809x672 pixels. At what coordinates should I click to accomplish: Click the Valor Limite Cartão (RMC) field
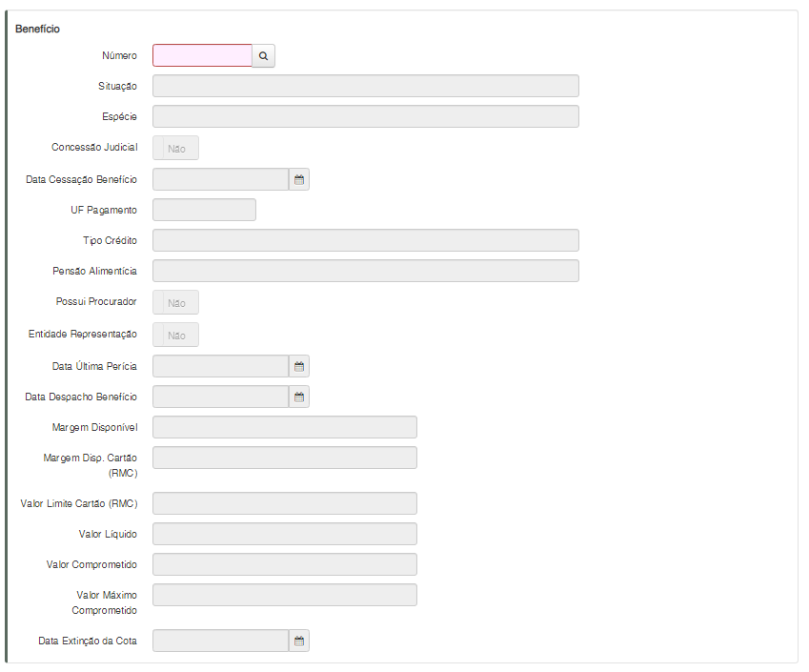point(284,503)
